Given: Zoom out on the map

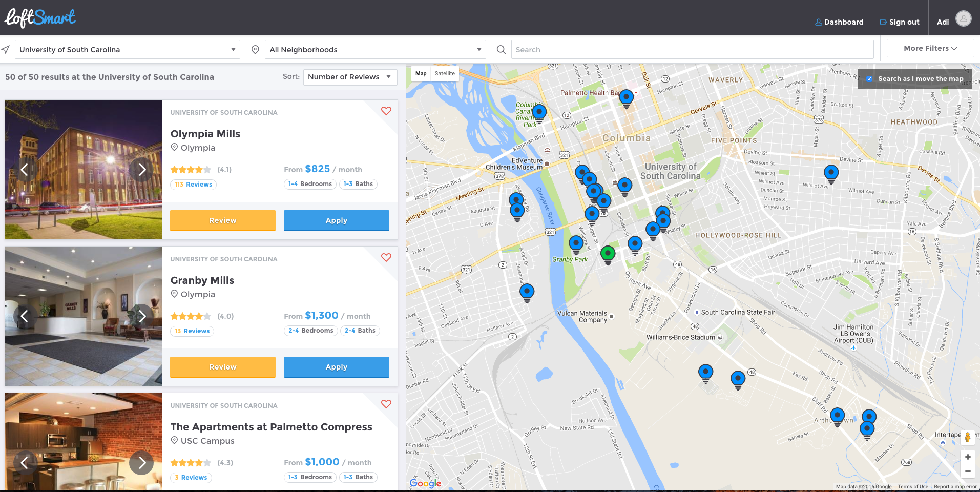Looking at the screenshot, I should tap(968, 471).
